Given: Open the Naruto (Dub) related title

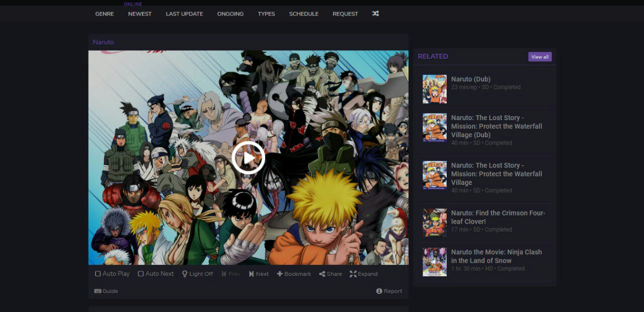Looking at the screenshot, I should 471,79.
